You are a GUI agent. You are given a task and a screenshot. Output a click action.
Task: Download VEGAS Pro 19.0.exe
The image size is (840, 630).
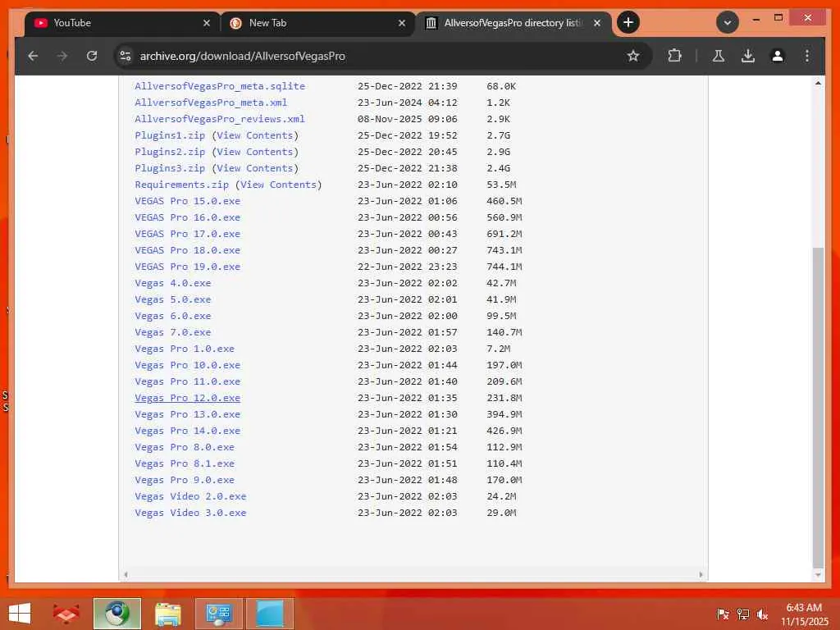click(x=188, y=267)
